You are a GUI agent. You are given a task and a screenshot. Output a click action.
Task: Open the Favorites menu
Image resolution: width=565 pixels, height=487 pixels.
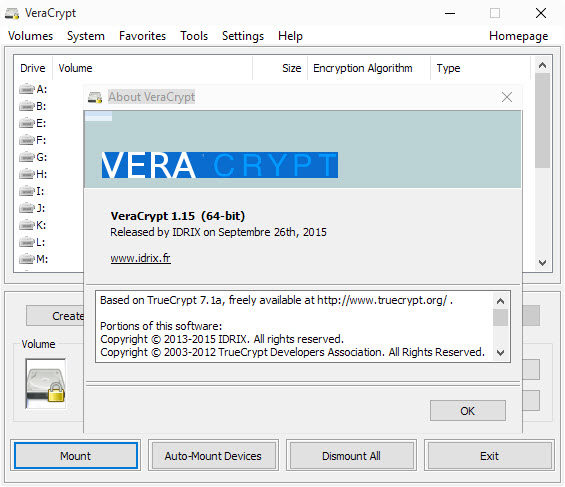pyautogui.click(x=142, y=36)
